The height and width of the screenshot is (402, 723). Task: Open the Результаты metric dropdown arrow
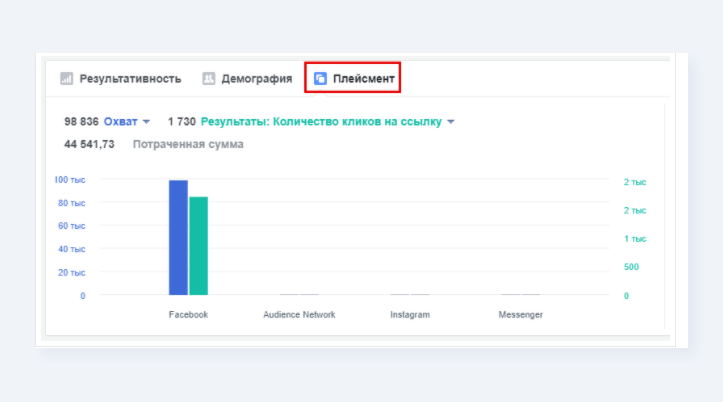click(451, 122)
